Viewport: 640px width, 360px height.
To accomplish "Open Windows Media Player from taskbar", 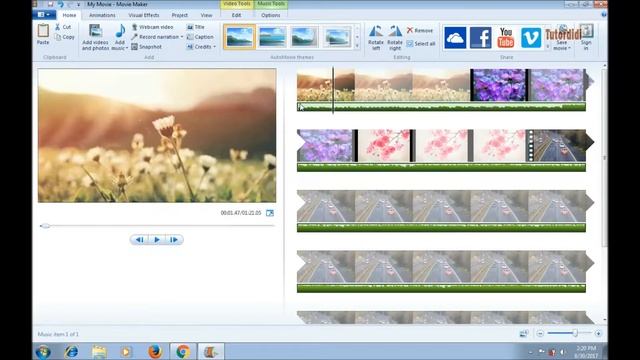I will pos(126,351).
